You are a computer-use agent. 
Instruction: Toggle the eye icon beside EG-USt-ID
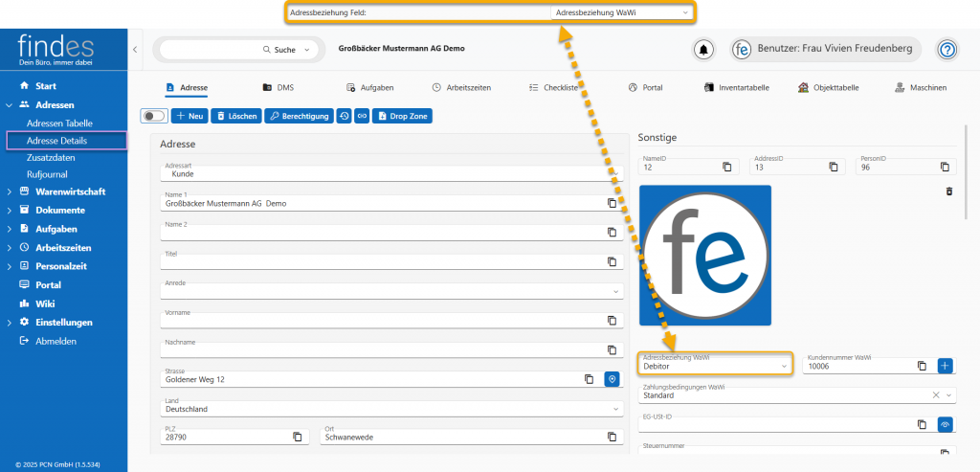(x=946, y=424)
